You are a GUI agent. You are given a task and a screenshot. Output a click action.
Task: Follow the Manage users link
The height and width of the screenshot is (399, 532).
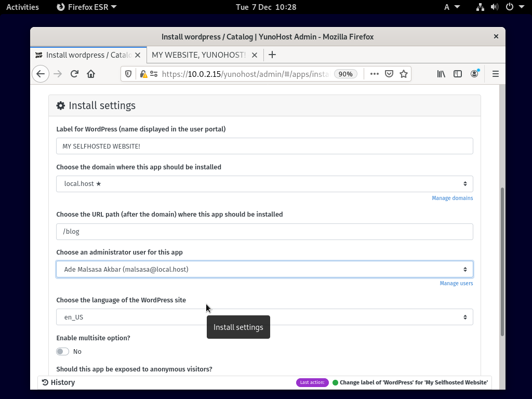456,283
